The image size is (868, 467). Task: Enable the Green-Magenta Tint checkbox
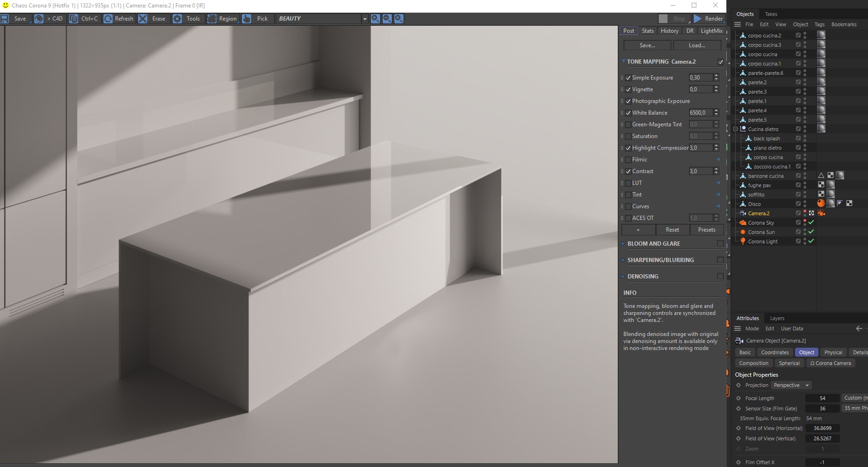point(628,124)
